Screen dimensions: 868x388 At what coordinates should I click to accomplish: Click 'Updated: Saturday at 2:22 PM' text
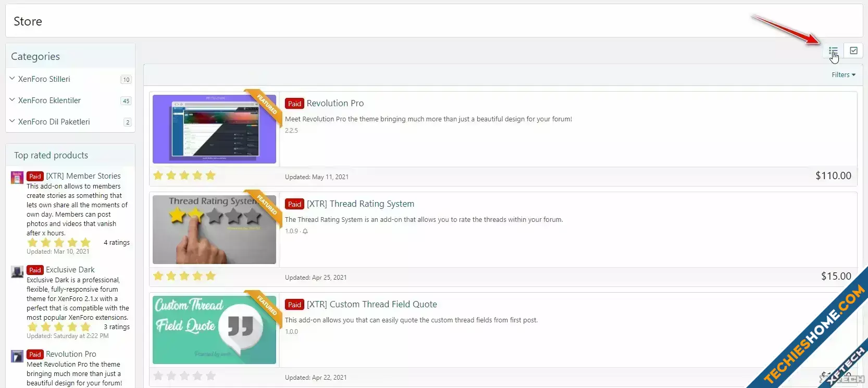click(68, 336)
